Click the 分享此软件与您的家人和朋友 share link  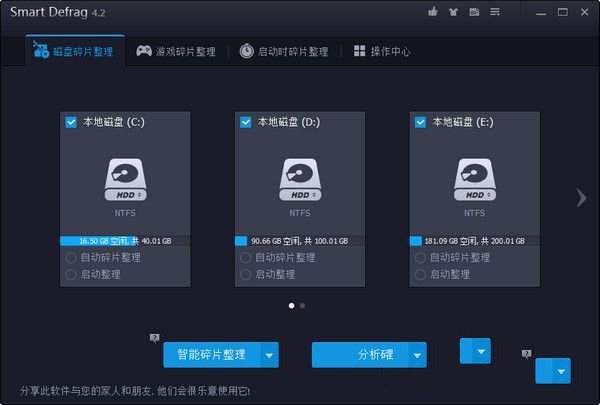pos(135,391)
